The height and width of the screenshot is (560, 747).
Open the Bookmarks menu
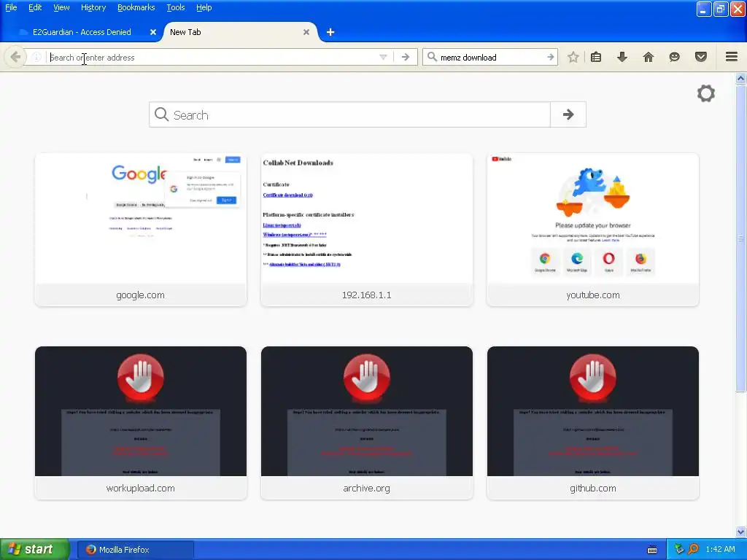click(136, 7)
